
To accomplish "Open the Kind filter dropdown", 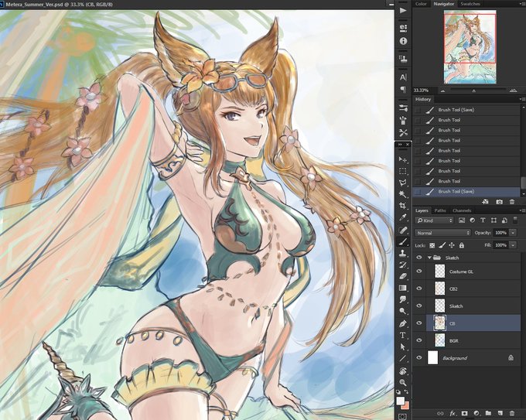I will point(435,220).
